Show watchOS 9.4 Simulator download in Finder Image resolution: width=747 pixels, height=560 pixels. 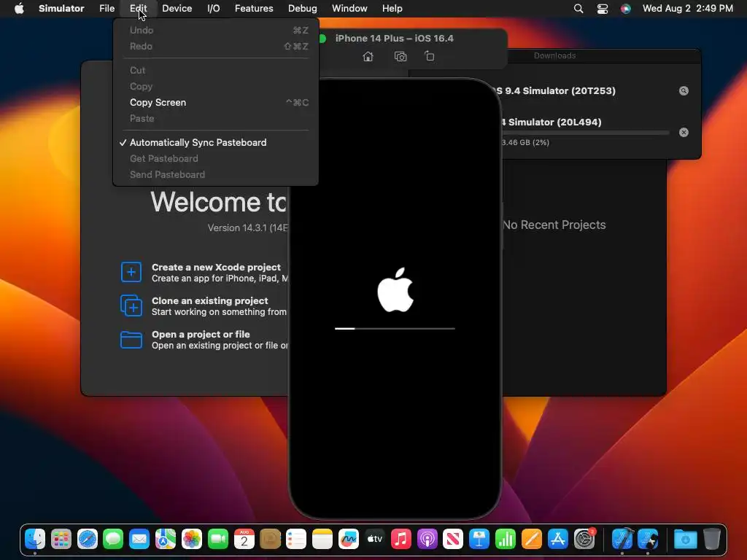684,91
